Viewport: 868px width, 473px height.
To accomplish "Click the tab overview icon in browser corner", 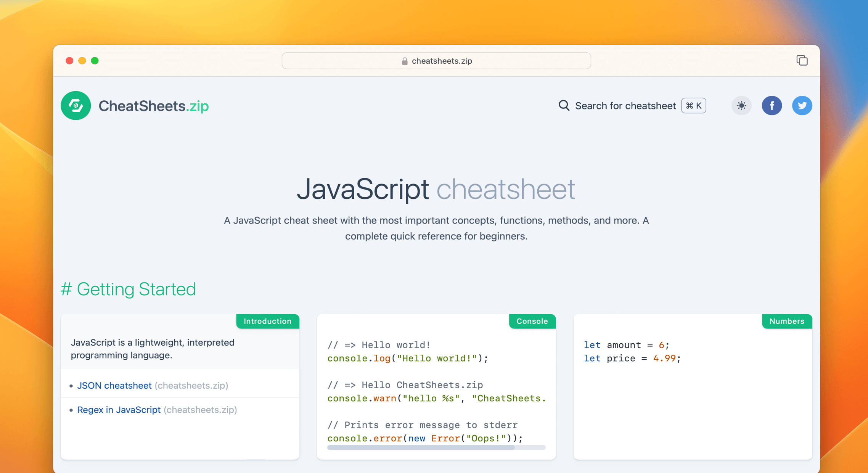I will click(x=802, y=60).
